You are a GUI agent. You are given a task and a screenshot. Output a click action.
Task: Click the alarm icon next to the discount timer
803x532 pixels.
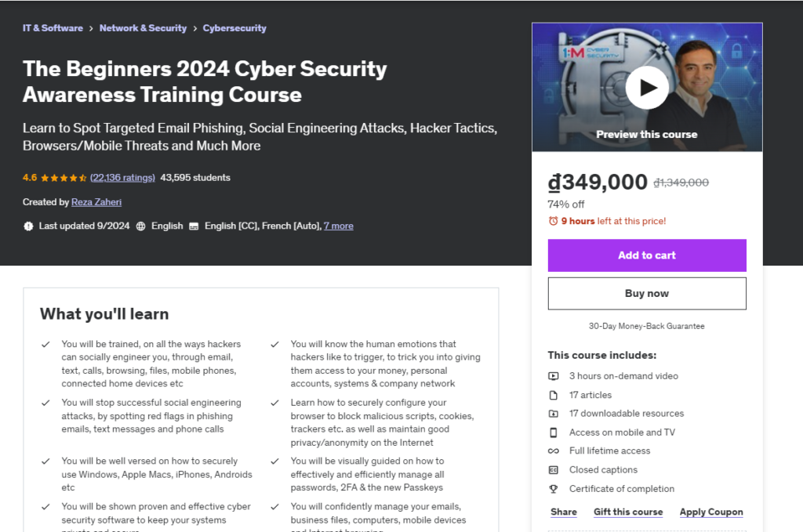pos(554,221)
